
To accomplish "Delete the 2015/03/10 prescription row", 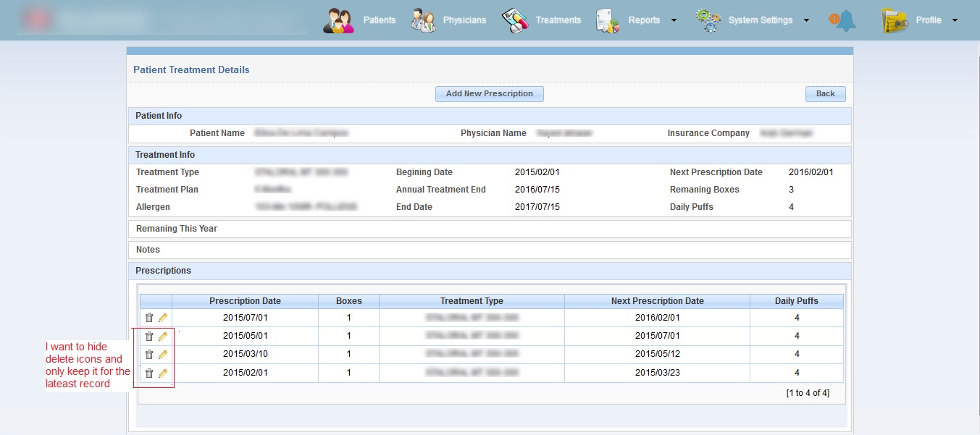I will (x=149, y=355).
